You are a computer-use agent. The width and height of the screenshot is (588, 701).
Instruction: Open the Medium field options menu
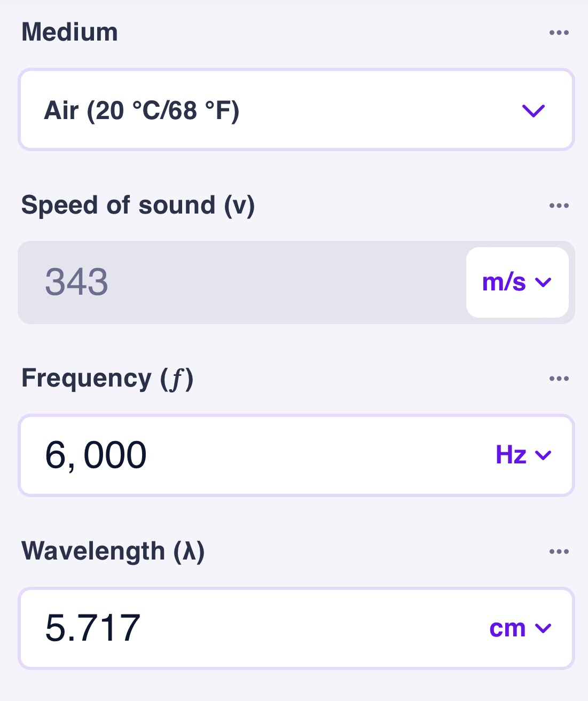[559, 33]
